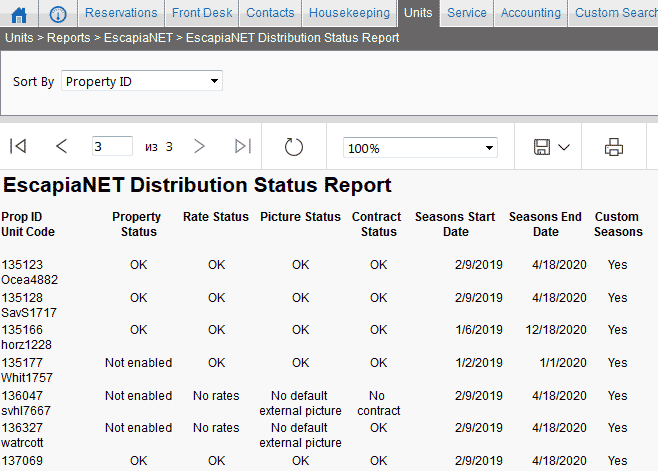
Task: Click the Custom Seasons column header
Action: [618, 224]
